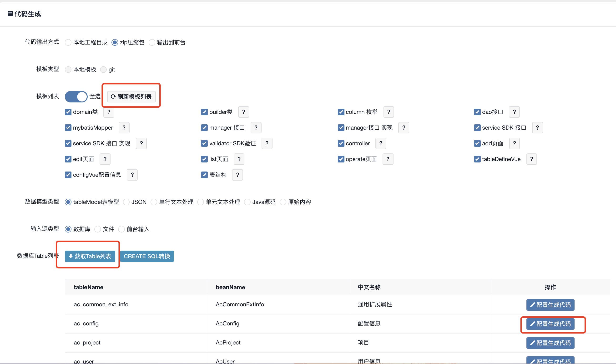The width and height of the screenshot is (616, 364).
Task: Toggle the validator SDK验证 checkbox
Action: (204, 143)
